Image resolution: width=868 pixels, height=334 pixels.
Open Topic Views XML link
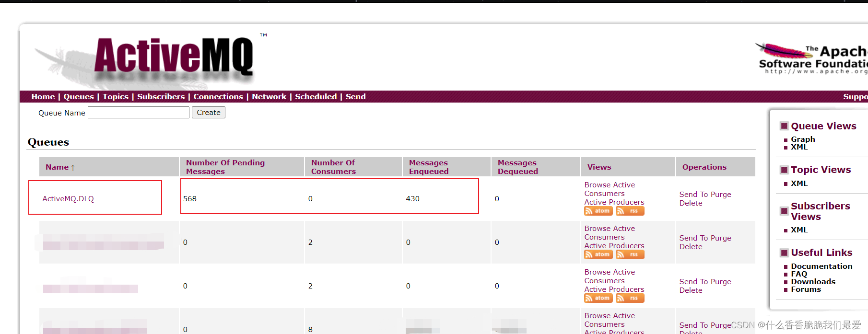[x=799, y=184]
